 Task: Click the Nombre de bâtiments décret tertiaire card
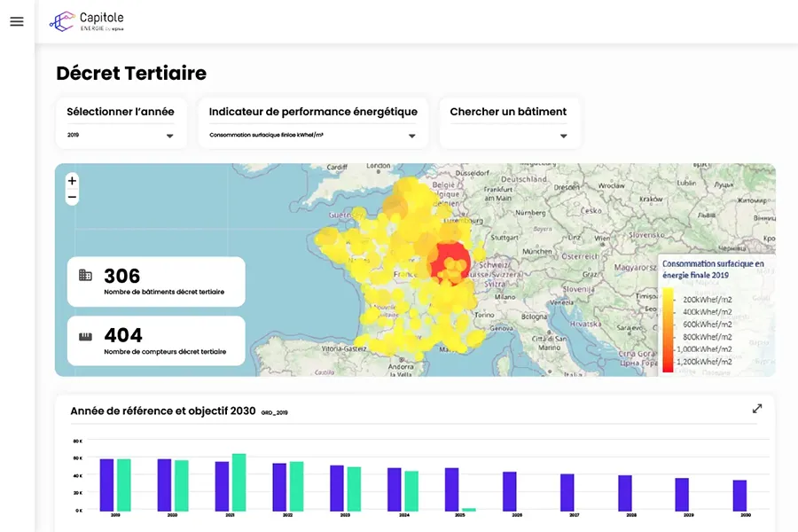[x=156, y=282]
